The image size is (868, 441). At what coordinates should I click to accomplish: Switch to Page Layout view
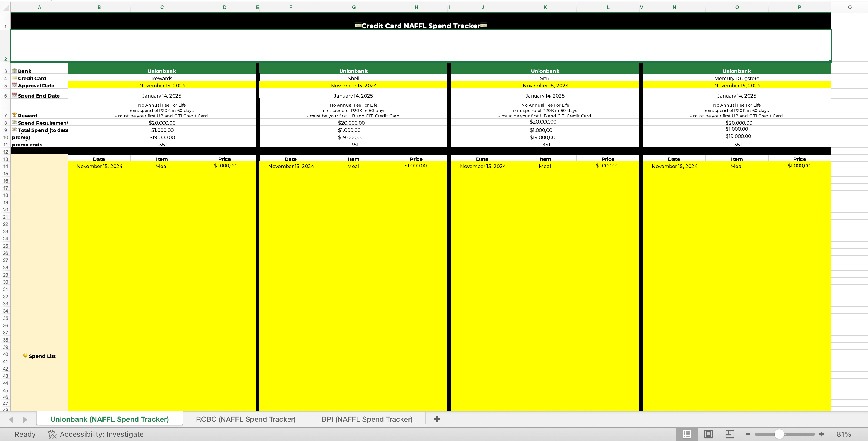click(x=709, y=434)
